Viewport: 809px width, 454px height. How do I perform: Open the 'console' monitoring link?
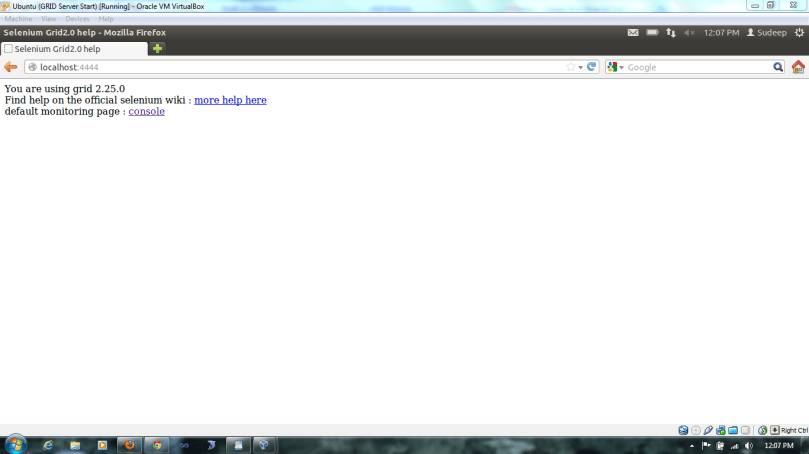click(x=147, y=111)
